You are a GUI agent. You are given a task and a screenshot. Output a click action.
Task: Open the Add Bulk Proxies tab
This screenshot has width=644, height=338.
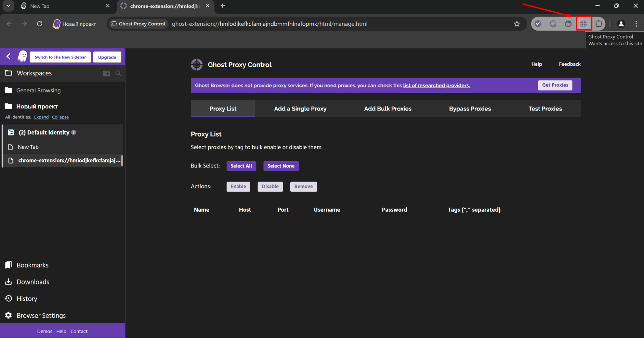388,109
